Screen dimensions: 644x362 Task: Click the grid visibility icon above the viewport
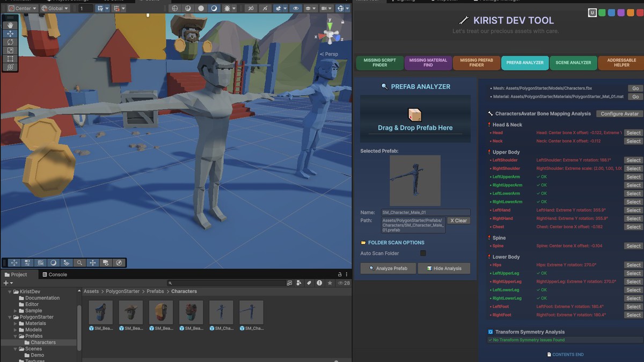pyautogui.click(x=100, y=8)
